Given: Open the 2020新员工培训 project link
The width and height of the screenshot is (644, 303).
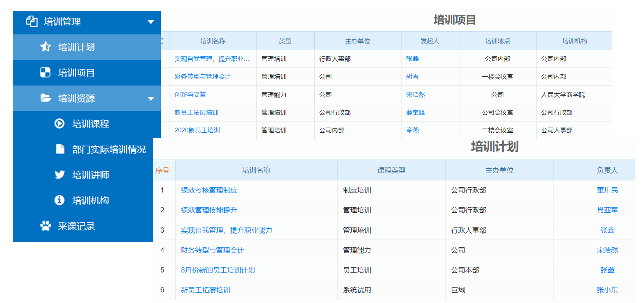Looking at the screenshot, I should [197, 130].
